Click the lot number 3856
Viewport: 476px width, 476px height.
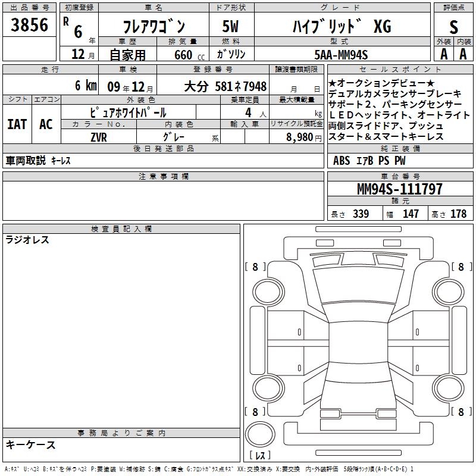coord(30,26)
